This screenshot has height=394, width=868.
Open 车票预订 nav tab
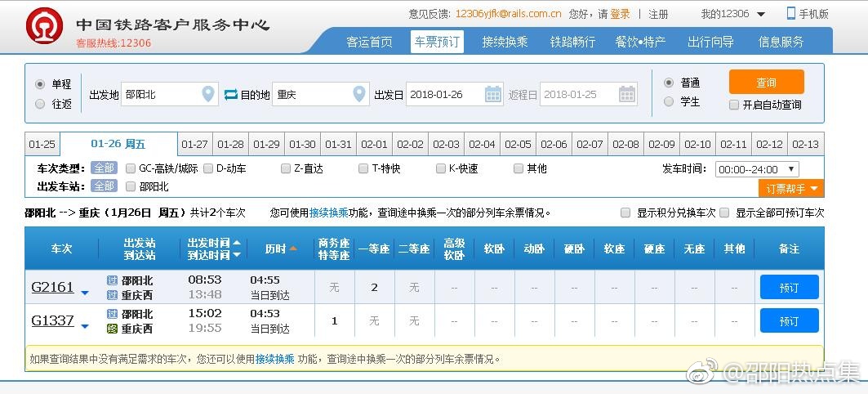pyautogui.click(x=437, y=42)
